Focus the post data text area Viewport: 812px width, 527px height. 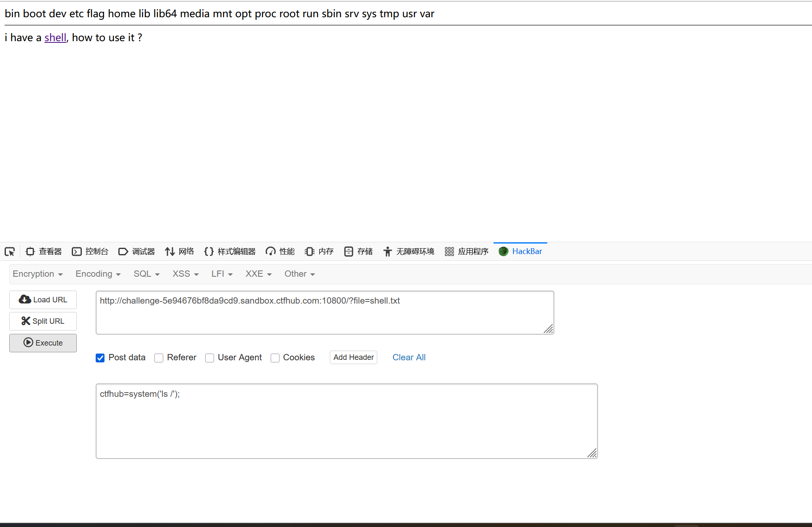coord(346,421)
